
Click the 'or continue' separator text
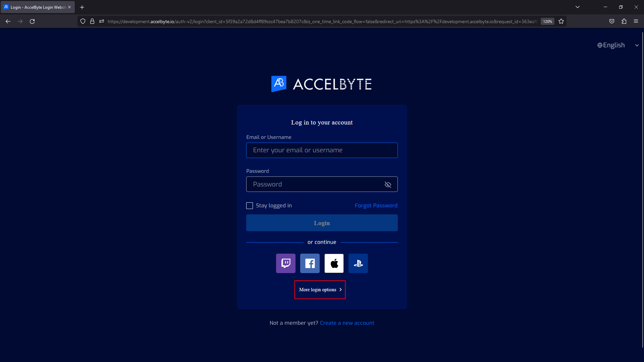pos(322,242)
